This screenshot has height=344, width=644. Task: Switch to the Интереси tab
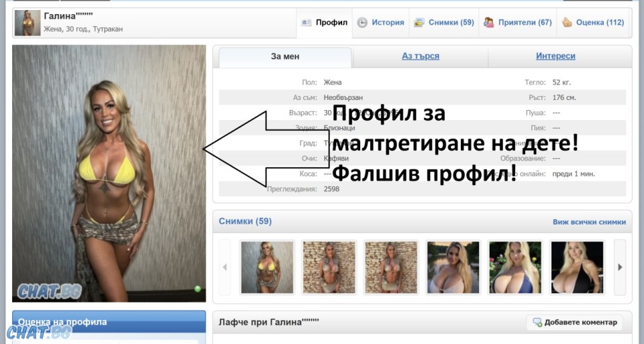click(555, 56)
